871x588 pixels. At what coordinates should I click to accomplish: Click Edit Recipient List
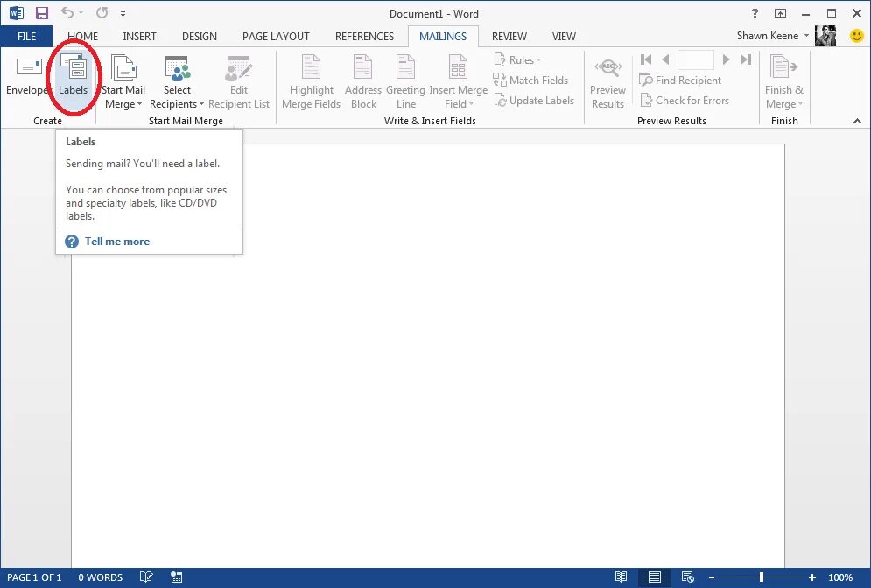click(x=239, y=81)
